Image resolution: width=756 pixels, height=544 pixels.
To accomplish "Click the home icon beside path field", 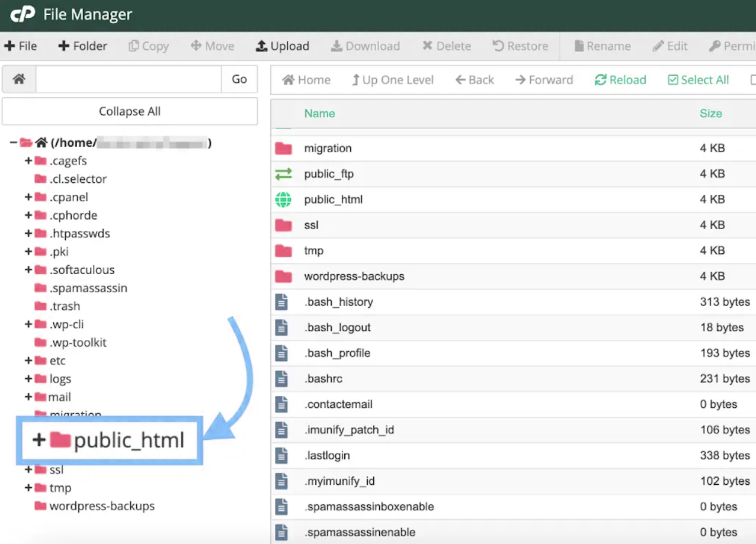I will (19, 79).
